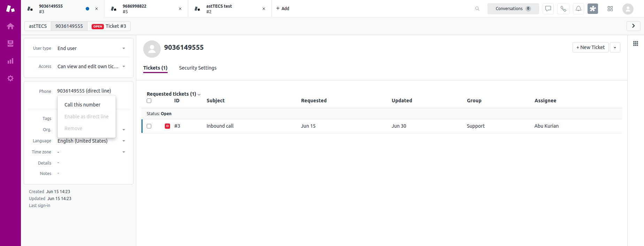Switch to the Security Settings tab

coord(198,68)
